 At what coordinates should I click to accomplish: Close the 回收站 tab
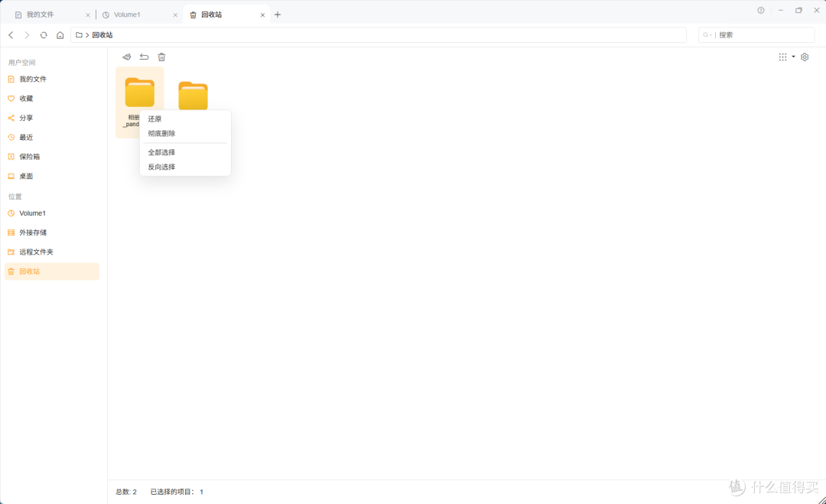pos(262,15)
